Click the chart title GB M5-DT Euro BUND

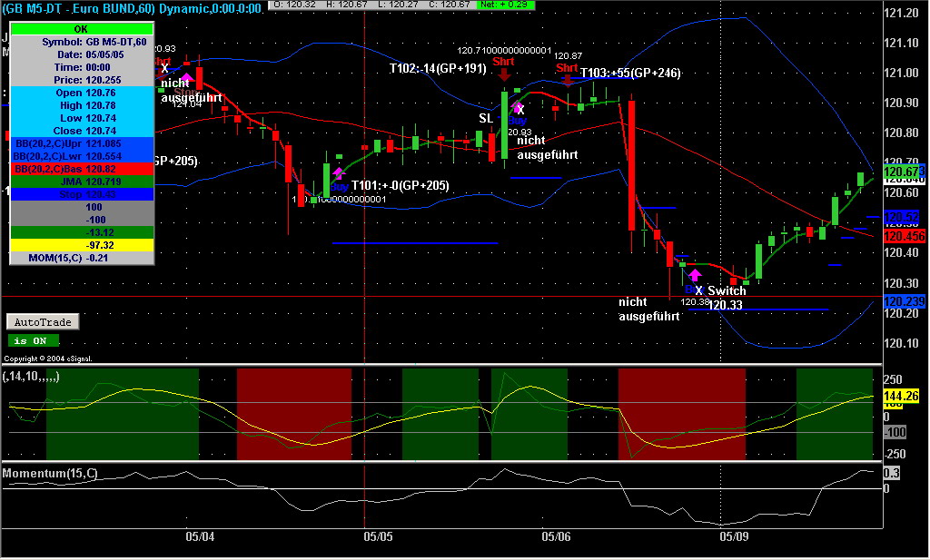pos(132,8)
